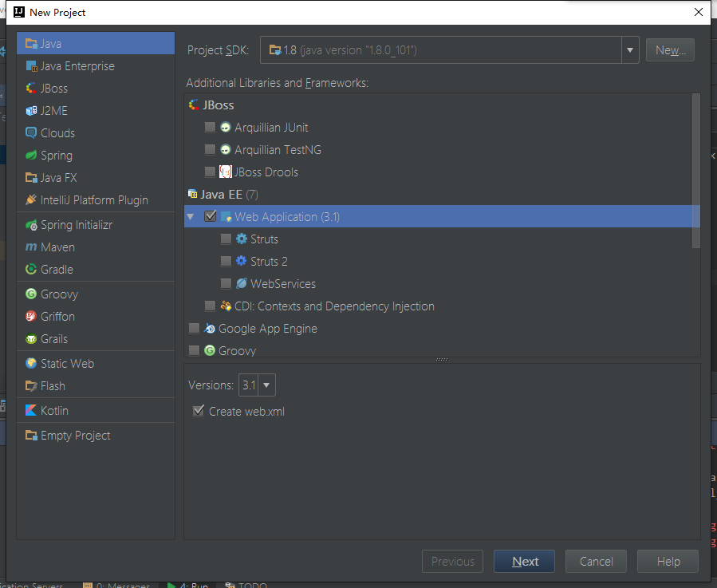Choose Static Web project type
Screen dimensions: 717x588
[x=96, y=363]
